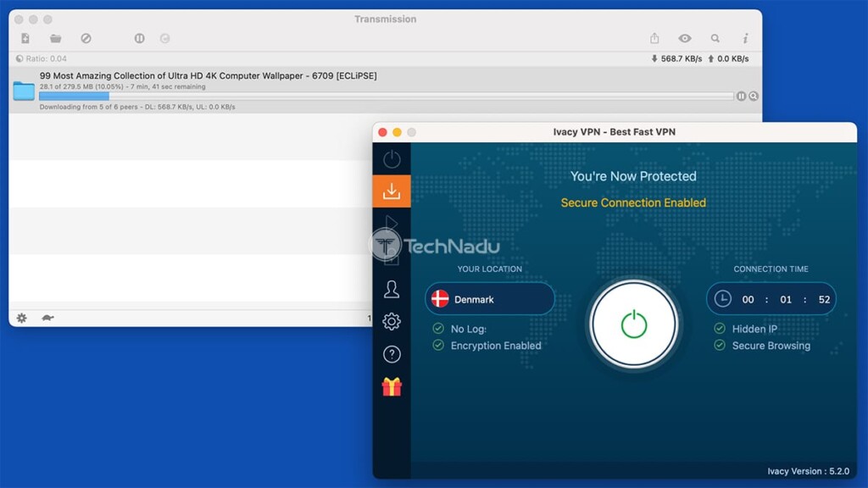The height and width of the screenshot is (488, 868).
Task: Create a new torrent file in Transmission
Action: pos(25,38)
